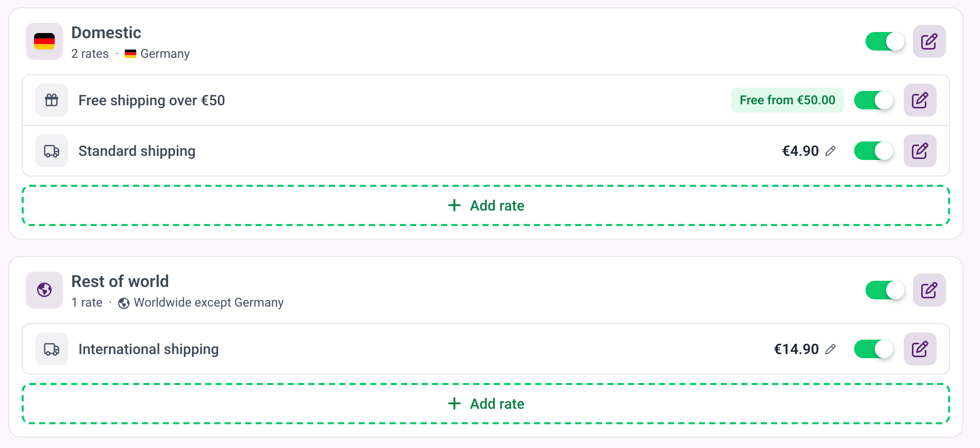The width and height of the screenshot is (980, 448).
Task: Edit the Free shipping over €50 rate
Action: [x=920, y=100]
